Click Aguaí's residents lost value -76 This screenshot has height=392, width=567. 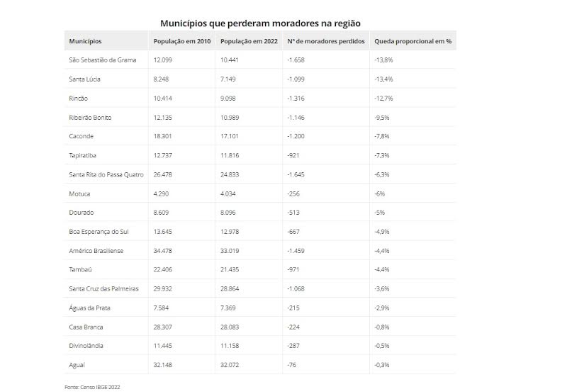tap(293, 364)
